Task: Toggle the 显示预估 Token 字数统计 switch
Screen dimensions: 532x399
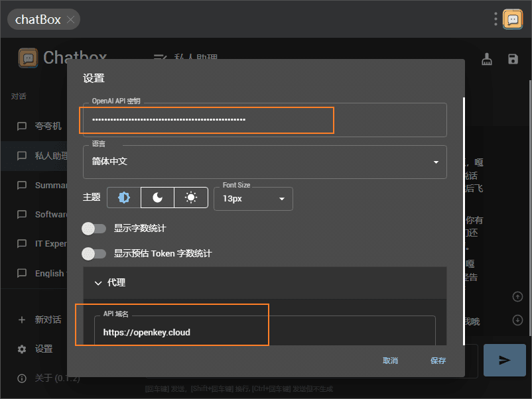Action: pyautogui.click(x=94, y=254)
